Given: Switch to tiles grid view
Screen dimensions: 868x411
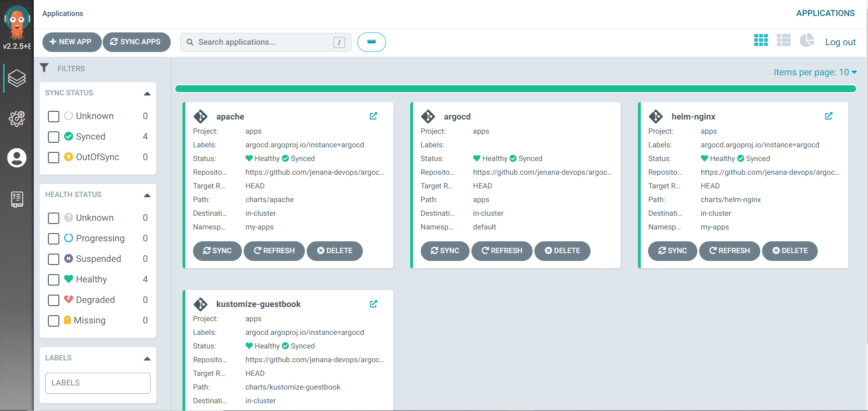Looking at the screenshot, I should coord(761,41).
